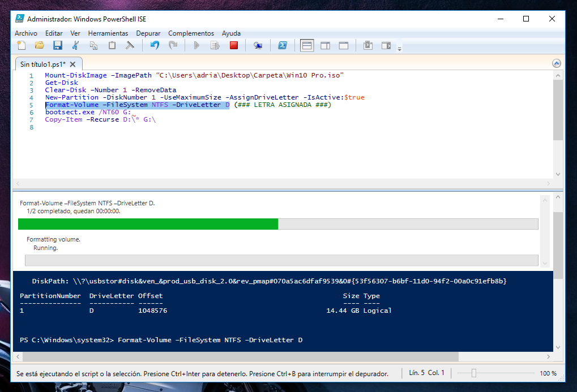Click the 14.44 GB size value
The width and height of the screenshot is (577, 392).
click(x=343, y=311)
